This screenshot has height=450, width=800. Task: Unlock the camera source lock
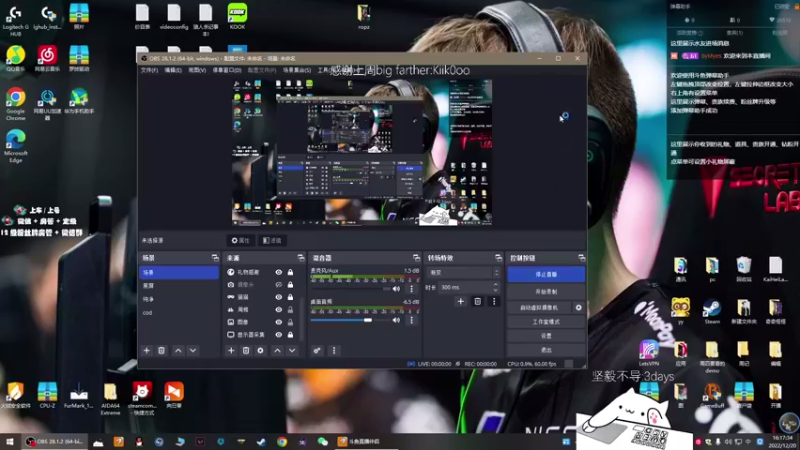coord(290,285)
